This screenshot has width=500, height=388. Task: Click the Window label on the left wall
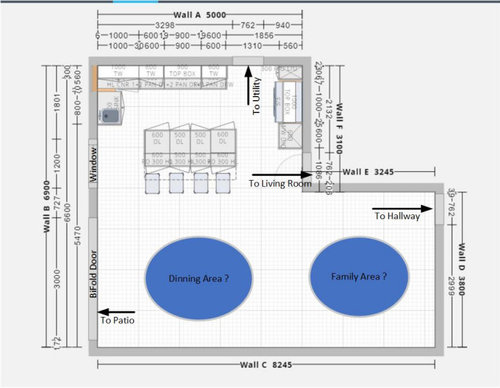coord(94,165)
